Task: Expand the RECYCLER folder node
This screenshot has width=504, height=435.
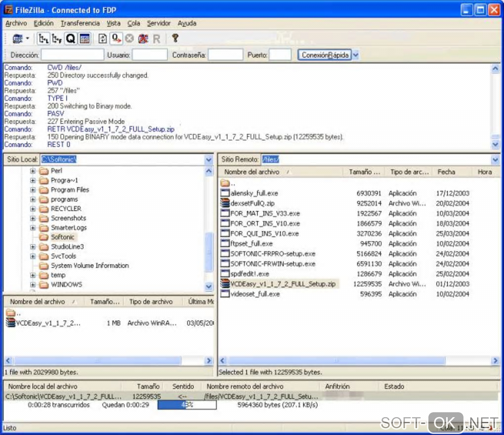Action: [x=33, y=209]
